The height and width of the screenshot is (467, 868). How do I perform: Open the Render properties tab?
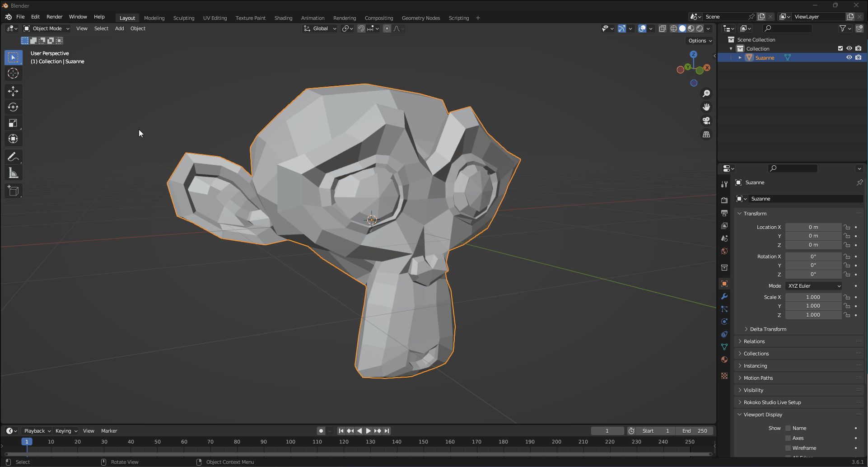pos(724,200)
